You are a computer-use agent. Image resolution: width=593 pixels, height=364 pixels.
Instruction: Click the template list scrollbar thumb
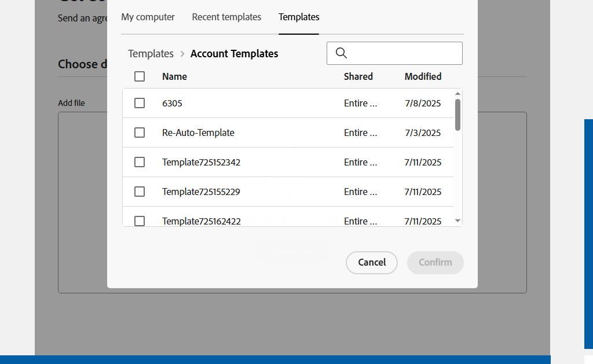458,115
